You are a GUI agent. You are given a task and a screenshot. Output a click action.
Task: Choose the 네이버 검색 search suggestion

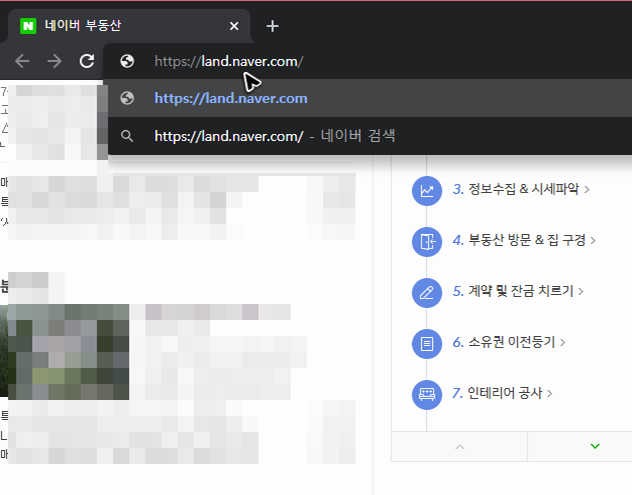pyautogui.click(x=370, y=136)
